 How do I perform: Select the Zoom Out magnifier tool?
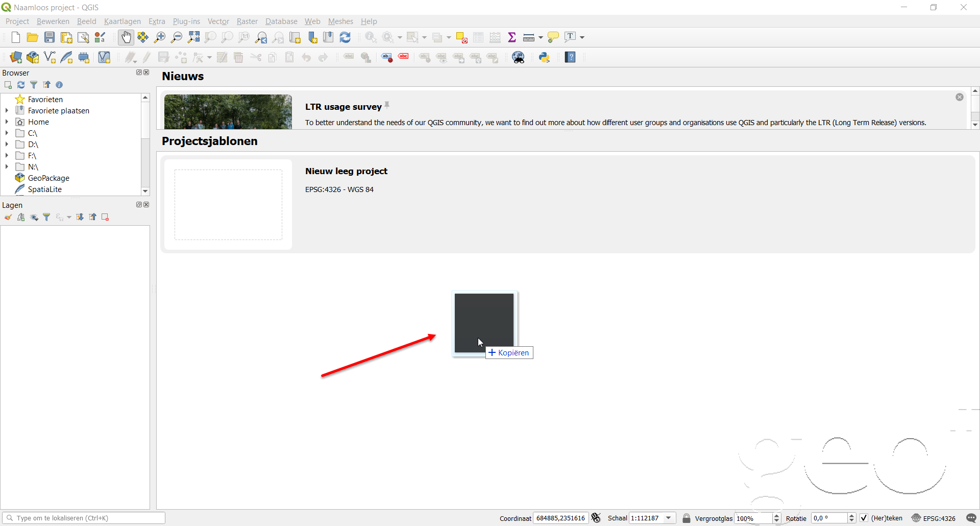click(x=177, y=37)
